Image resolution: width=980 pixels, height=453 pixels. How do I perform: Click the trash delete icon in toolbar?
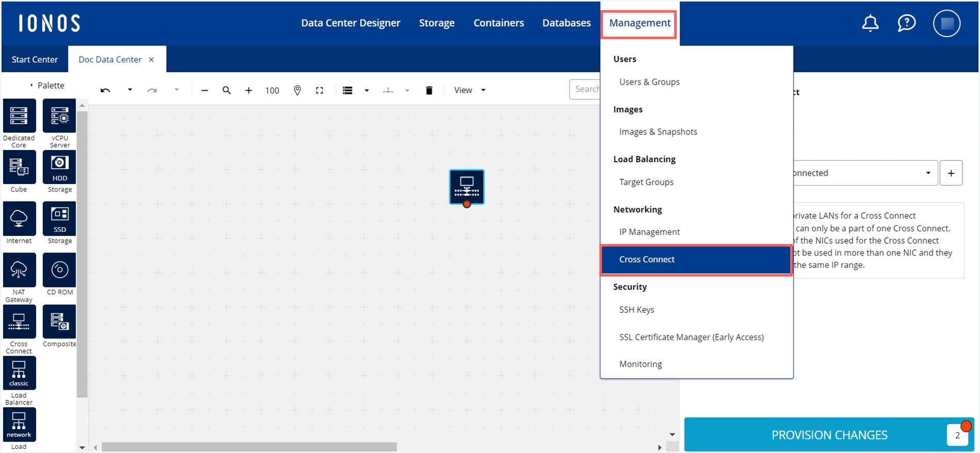pyautogui.click(x=429, y=90)
